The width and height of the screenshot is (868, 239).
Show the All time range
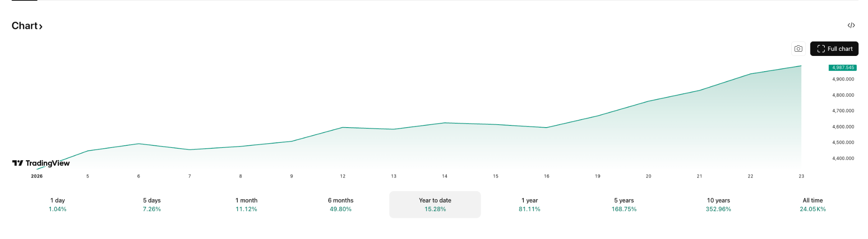tap(812, 205)
